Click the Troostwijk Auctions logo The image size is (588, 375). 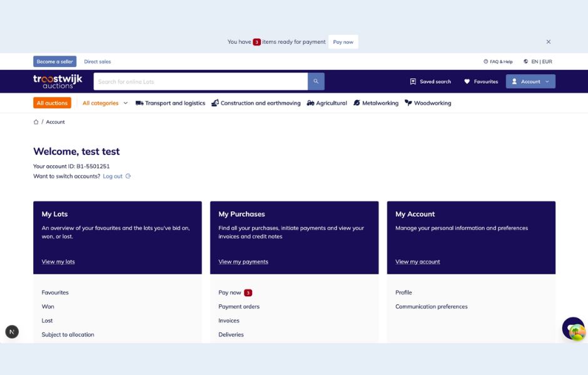click(58, 81)
